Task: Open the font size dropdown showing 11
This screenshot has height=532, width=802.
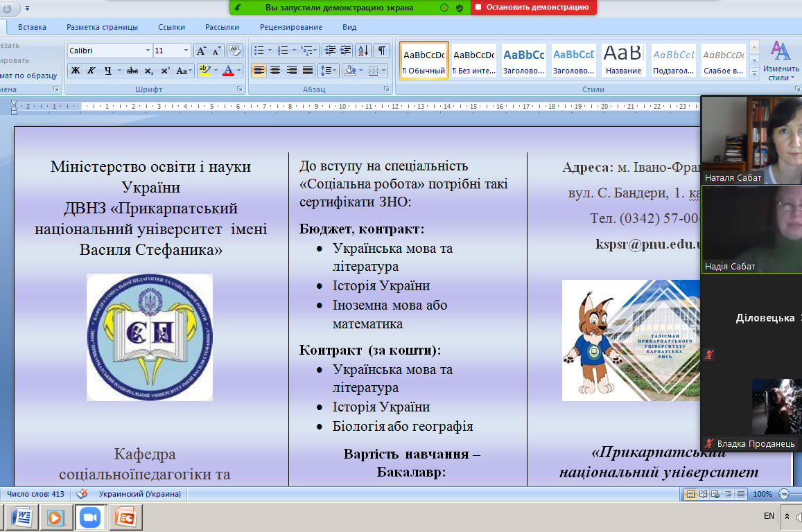Action: coord(186,51)
